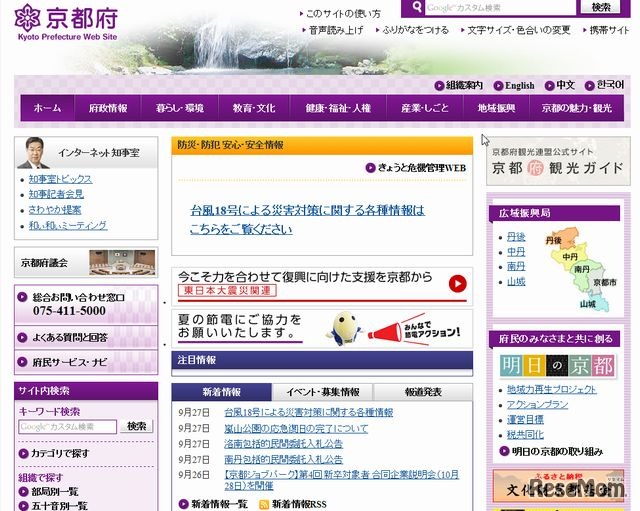Open 知事記者会見 link
The height and width of the screenshot is (511, 640).
(56, 194)
